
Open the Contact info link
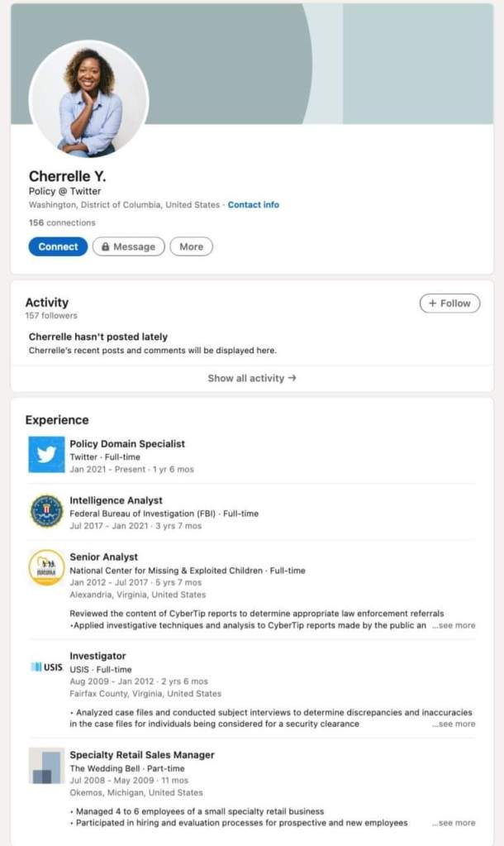pos(254,205)
